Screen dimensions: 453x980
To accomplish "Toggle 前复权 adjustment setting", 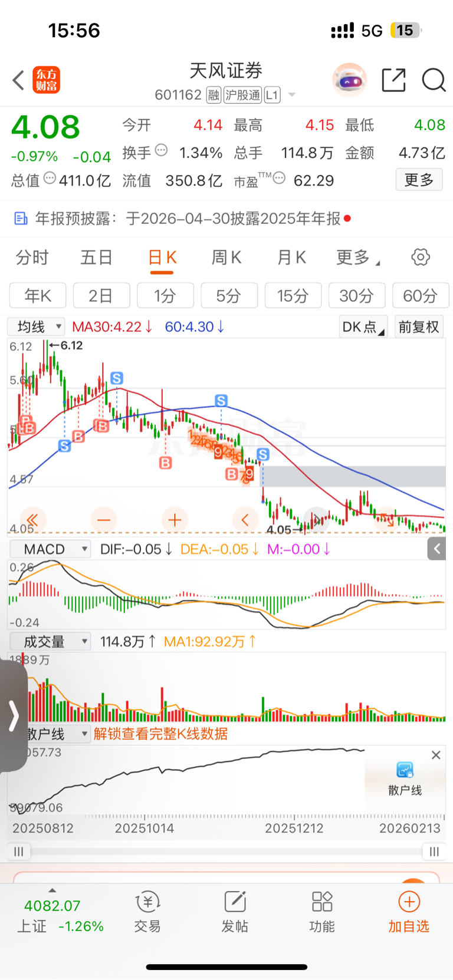I will coord(419,326).
